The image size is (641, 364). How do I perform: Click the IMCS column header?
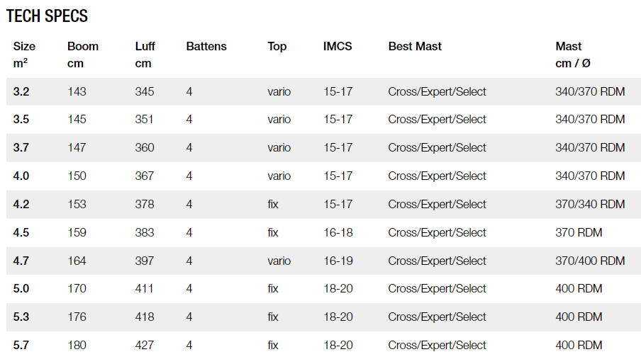point(338,47)
